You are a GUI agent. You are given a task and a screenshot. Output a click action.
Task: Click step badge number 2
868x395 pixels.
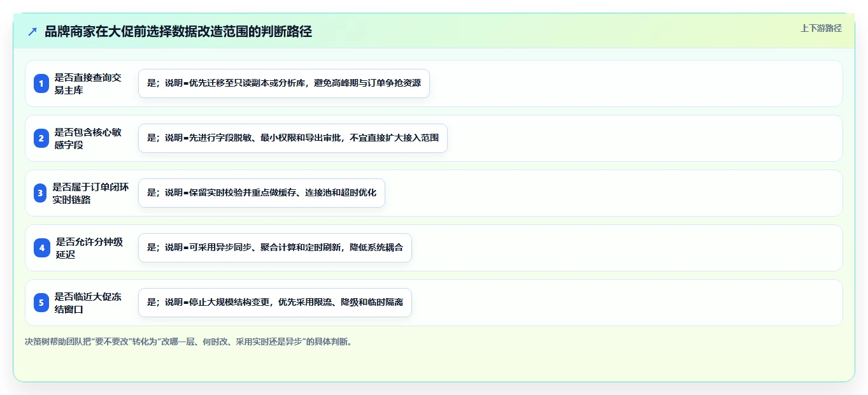point(41,138)
